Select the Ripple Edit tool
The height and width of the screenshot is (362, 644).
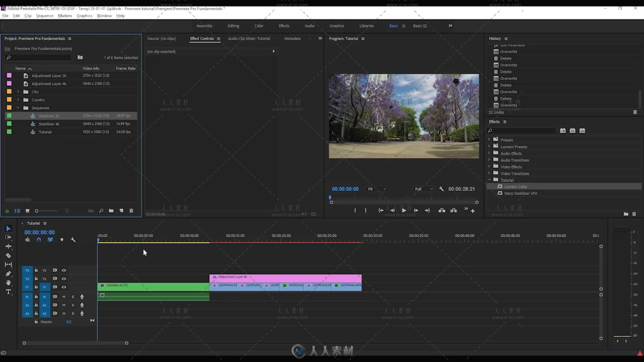pos(8,246)
